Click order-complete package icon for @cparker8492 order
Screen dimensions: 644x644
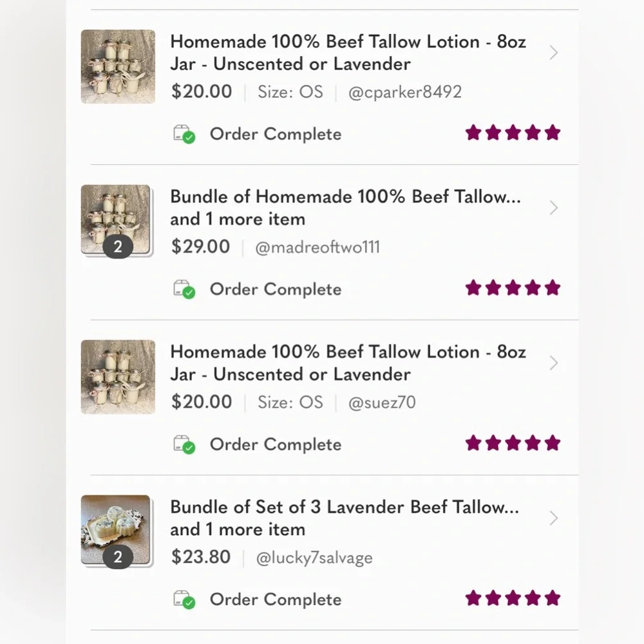pos(184,135)
